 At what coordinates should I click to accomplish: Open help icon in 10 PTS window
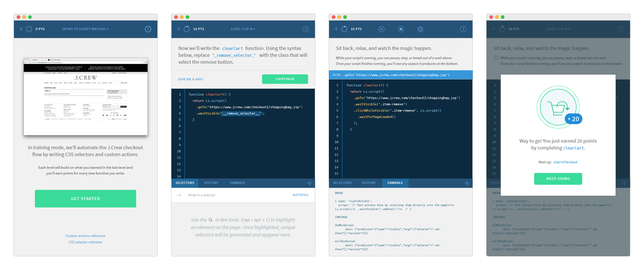(305, 29)
